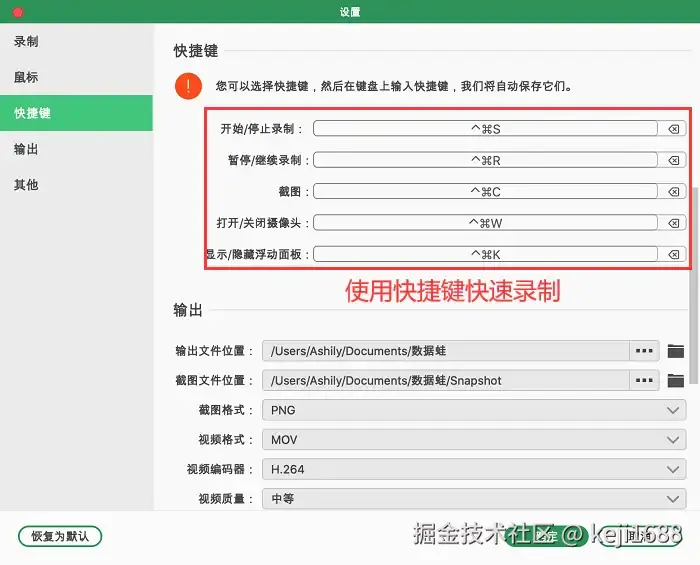This screenshot has width=700, height=565.
Task: Open the output file location folder icon
Action: [x=675, y=351]
